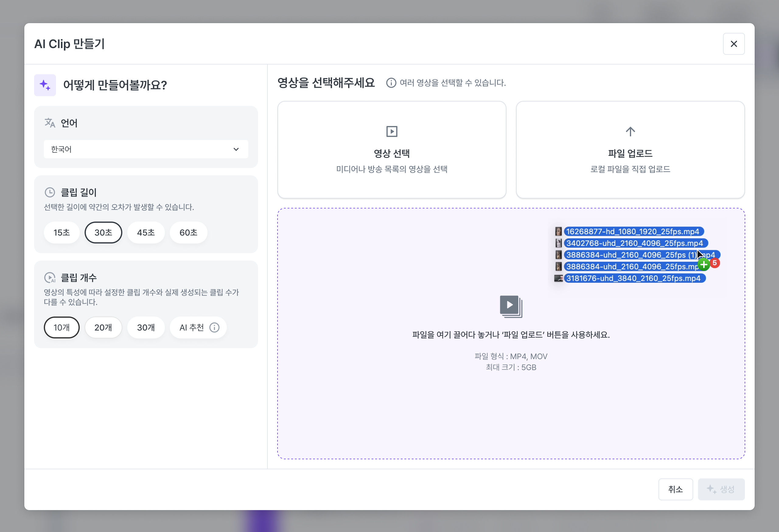Click the 생성 button

[721, 489]
